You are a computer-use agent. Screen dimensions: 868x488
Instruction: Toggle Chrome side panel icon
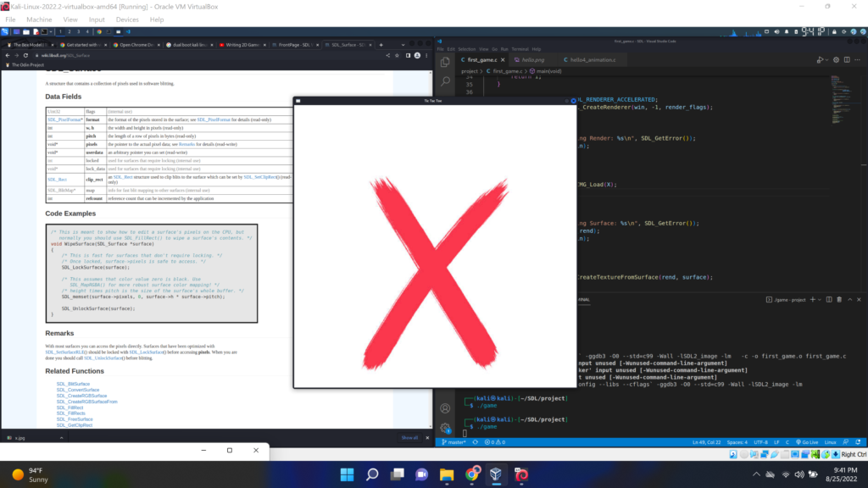point(408,55)
